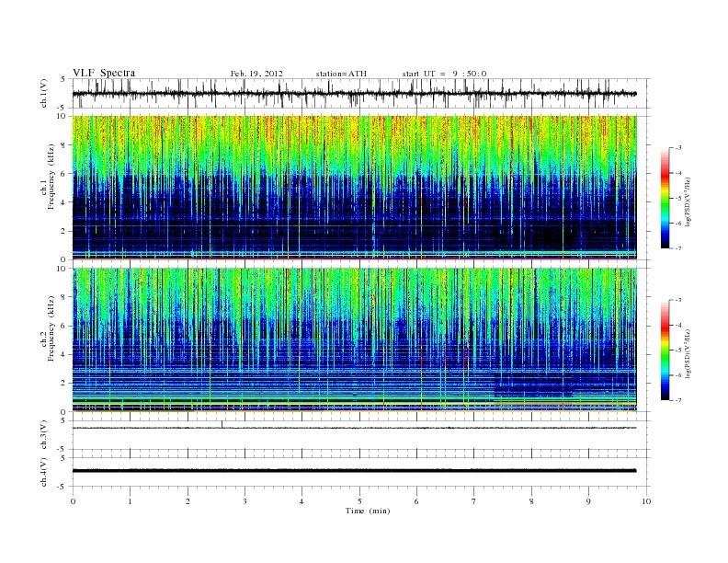Viewport: 728px width, 563px height.
Task: Click the ch.1 voltage waveform trace
Action: tap(354, 93)
